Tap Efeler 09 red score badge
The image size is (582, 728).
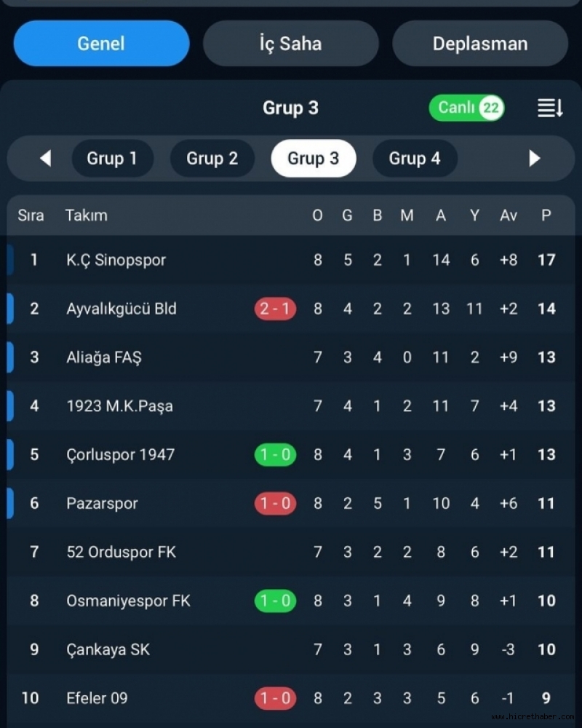click(275, 698)
